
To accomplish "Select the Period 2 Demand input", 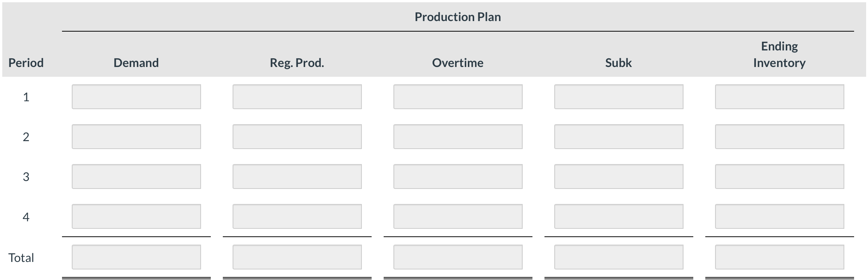I will tap(136, 137).
